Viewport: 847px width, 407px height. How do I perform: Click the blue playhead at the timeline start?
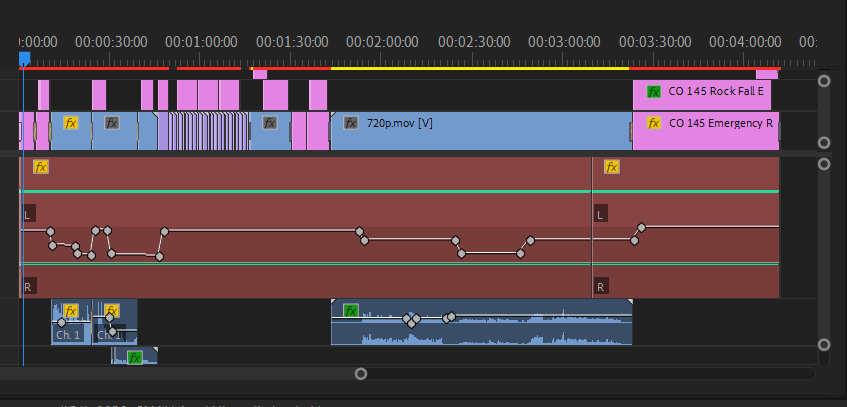click(x=24, y=60)
